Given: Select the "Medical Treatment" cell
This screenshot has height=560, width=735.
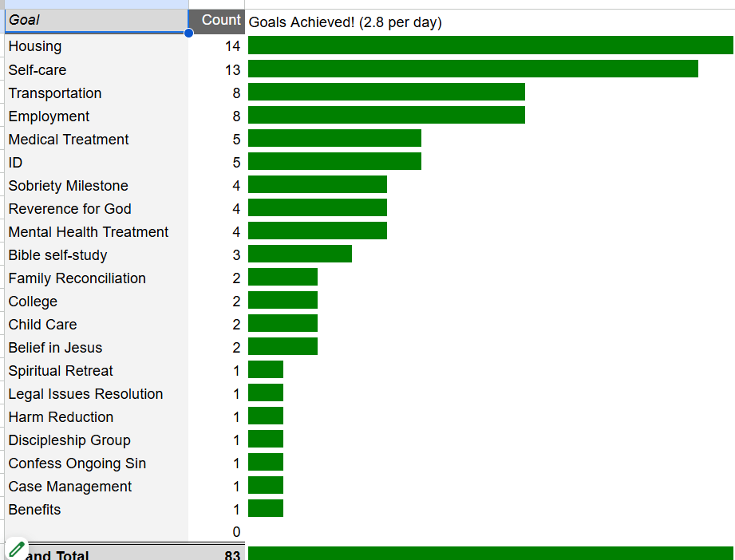Looking at the screenshot, I should 97,139.
